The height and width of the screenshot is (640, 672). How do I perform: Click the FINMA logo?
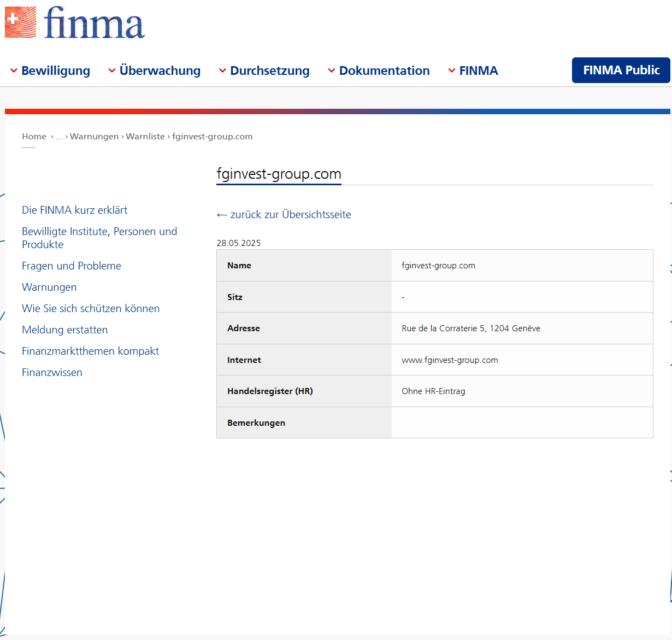click(75, 22)
